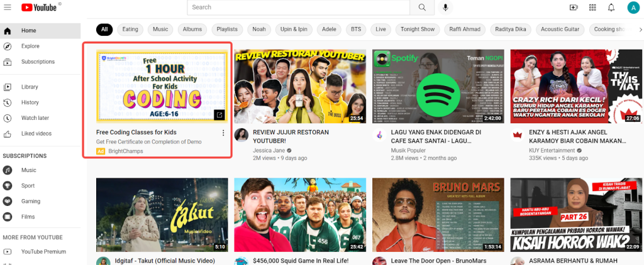
Task: Click the search magnifier button
Action: [x=422, y=8]
